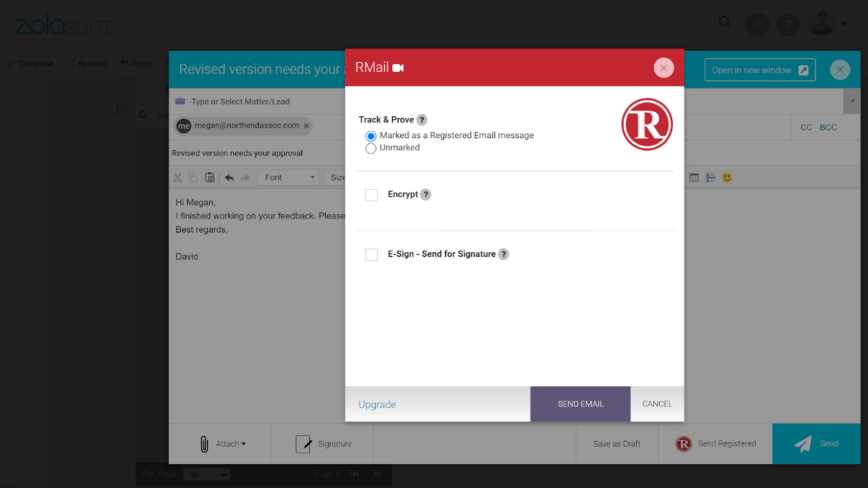Open the Font dropdown

pos(289,177)
